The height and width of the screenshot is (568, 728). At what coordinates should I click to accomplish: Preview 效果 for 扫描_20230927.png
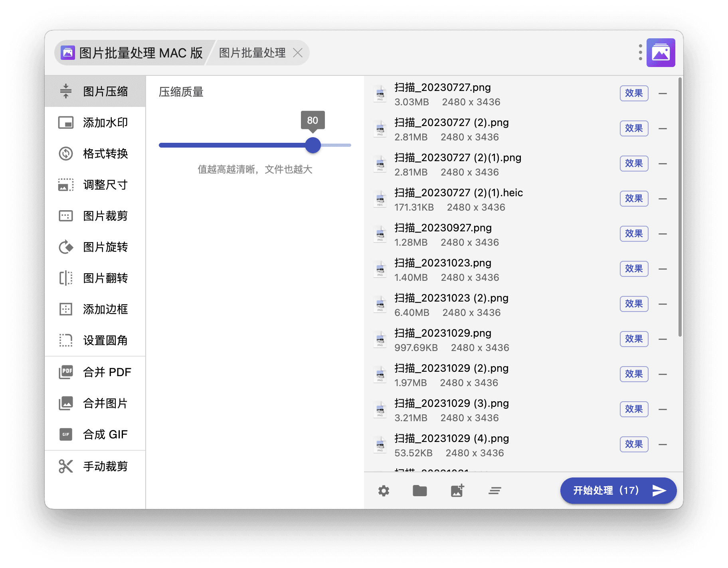click(634, 234)
